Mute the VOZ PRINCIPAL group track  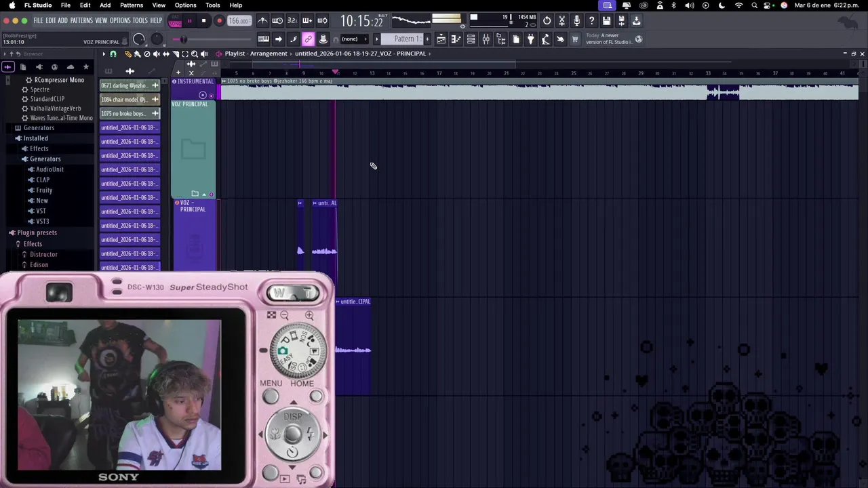point(211,195)
